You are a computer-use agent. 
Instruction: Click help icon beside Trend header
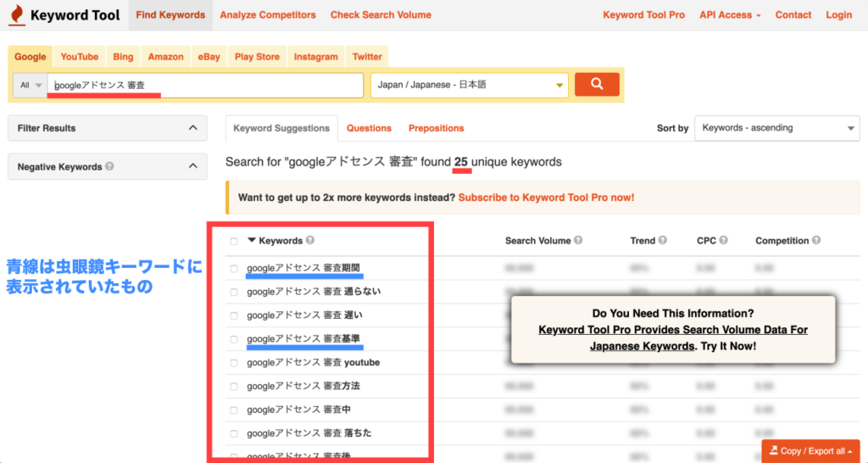(x=662, y=241)
